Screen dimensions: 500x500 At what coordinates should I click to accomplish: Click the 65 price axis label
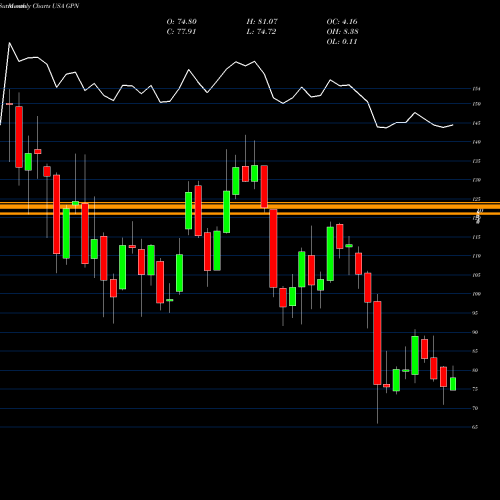pyautogui.click(x=475, y=427)
